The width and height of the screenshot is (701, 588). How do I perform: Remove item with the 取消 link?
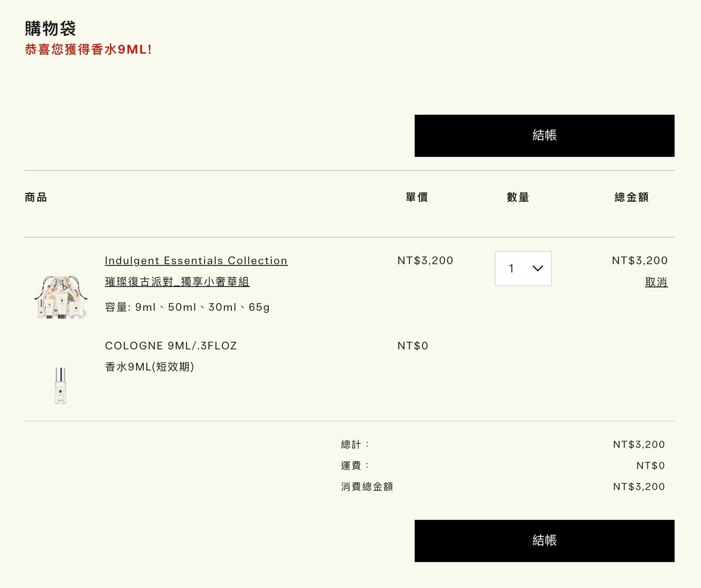coord(656,282)
